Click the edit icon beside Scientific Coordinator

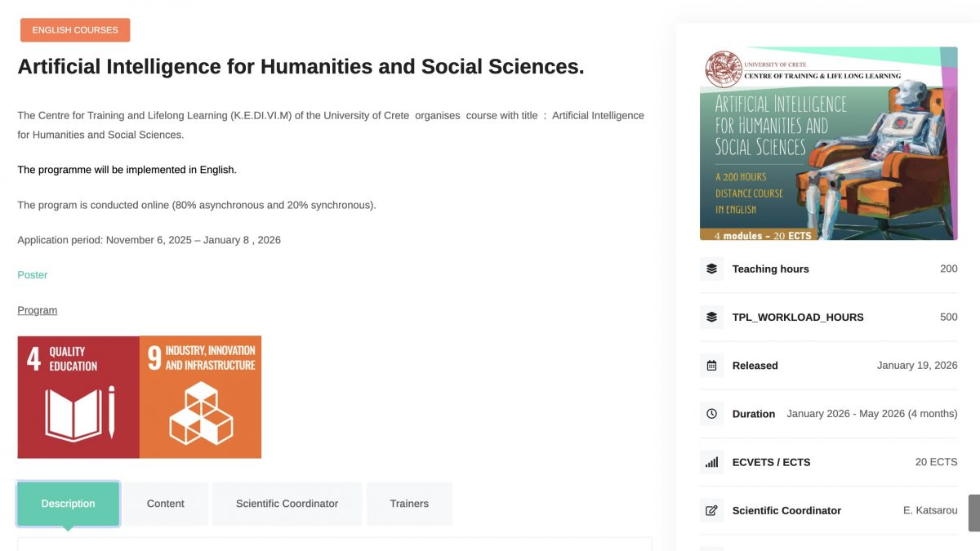[711, 510]
